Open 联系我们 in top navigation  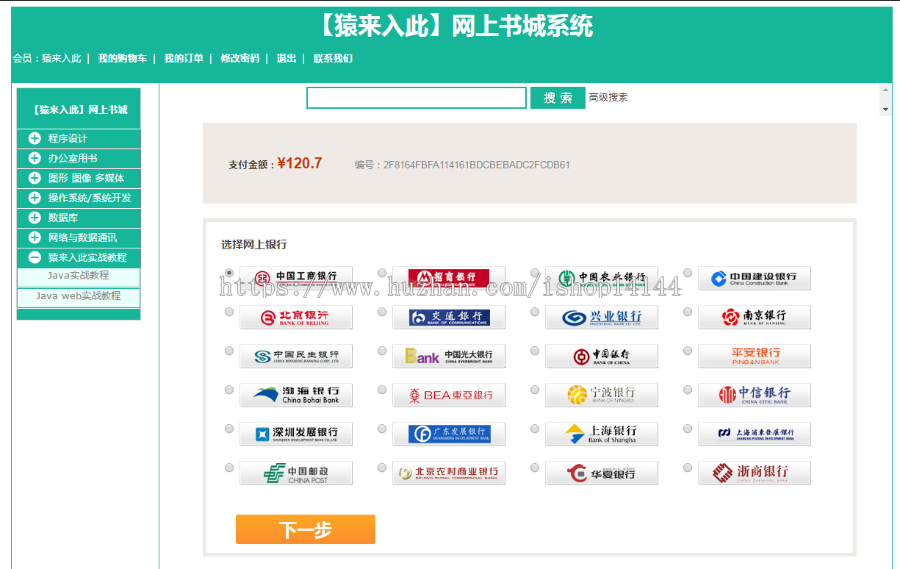coord(333,59)
